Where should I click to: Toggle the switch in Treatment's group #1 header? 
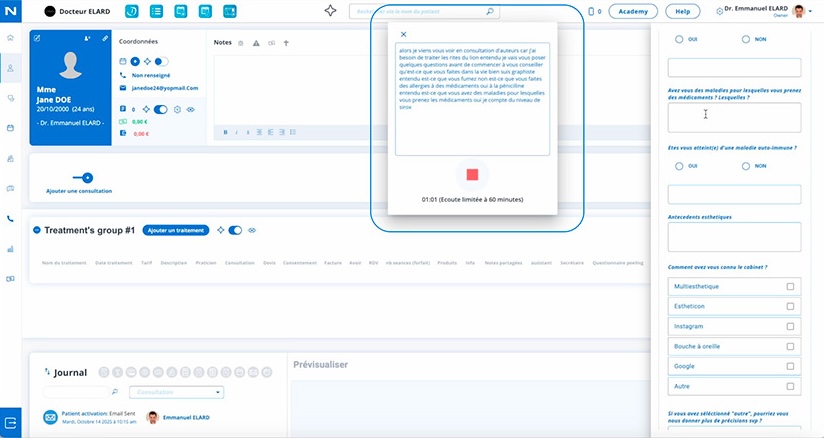235,230
